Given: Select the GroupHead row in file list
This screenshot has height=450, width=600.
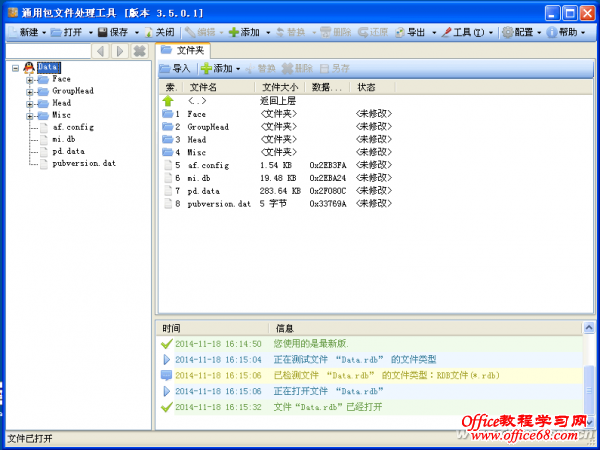Looking at the screenshot, I should (x=277, y=127).
